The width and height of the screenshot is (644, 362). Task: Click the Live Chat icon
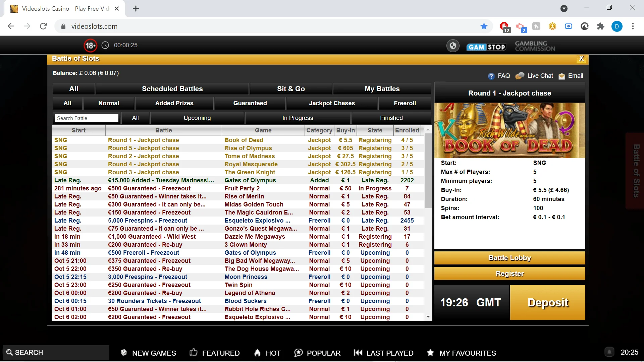click(x=520, y=76)
